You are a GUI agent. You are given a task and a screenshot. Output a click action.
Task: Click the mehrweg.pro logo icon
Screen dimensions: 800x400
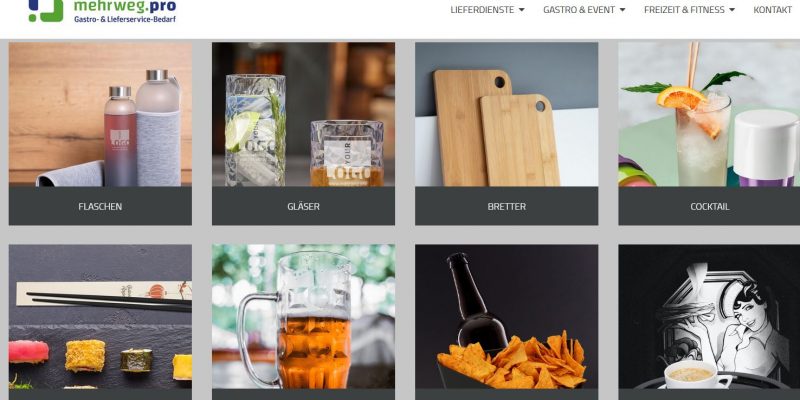[45, 10]
